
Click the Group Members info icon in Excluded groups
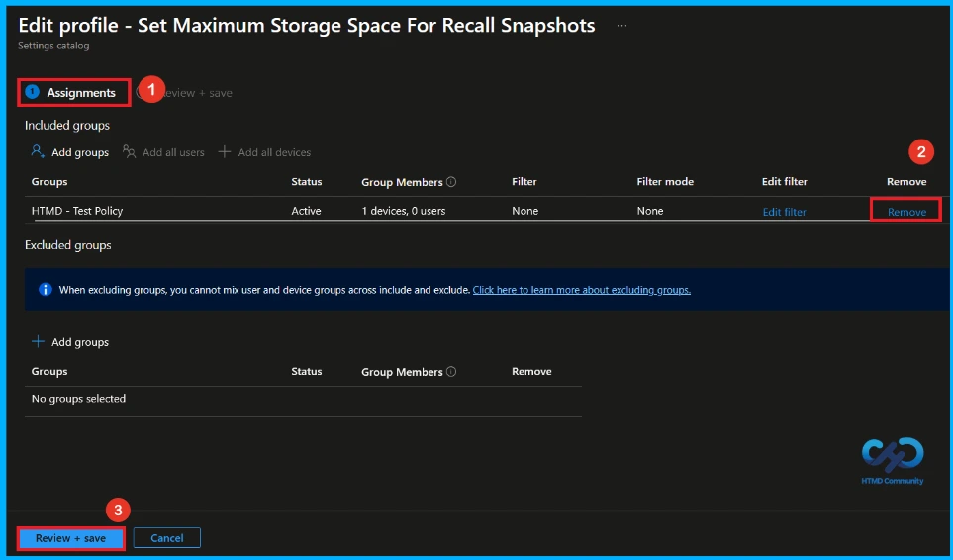(451, 372)
